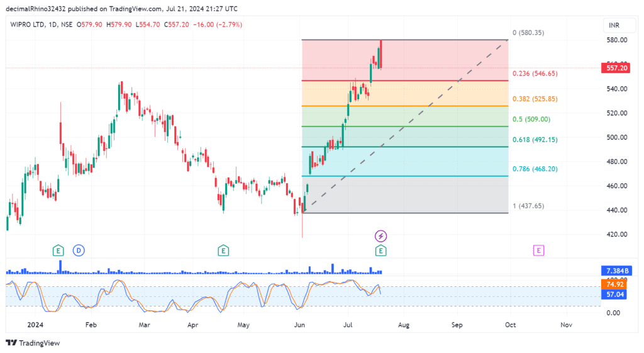The height and width of the screenshot is (353, 644).
Task: Click the red shaded Fibonacci zone
Action: pos(440,60)
